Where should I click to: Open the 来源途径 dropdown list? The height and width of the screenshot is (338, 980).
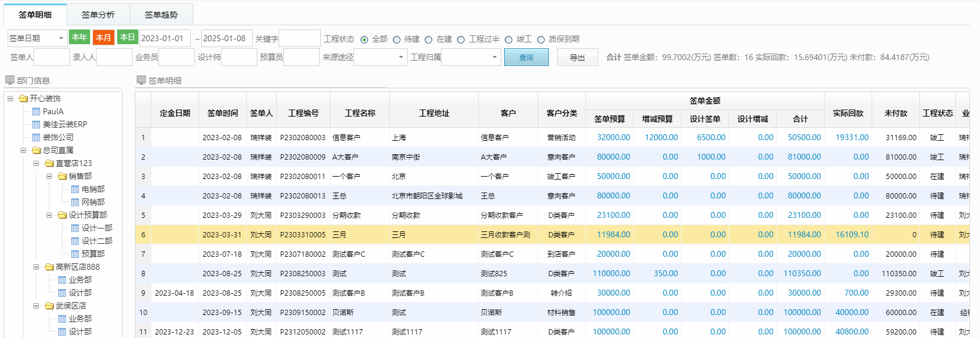(x=380, y=57)
